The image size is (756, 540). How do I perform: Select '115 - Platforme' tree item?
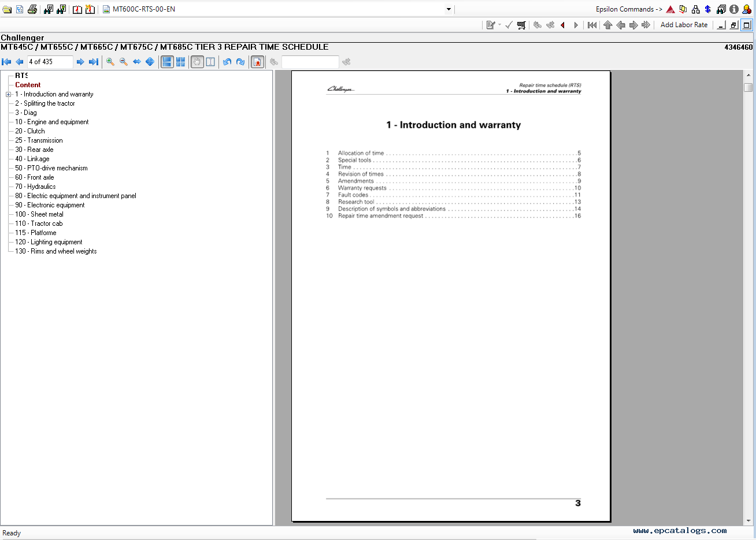(36, 233)
